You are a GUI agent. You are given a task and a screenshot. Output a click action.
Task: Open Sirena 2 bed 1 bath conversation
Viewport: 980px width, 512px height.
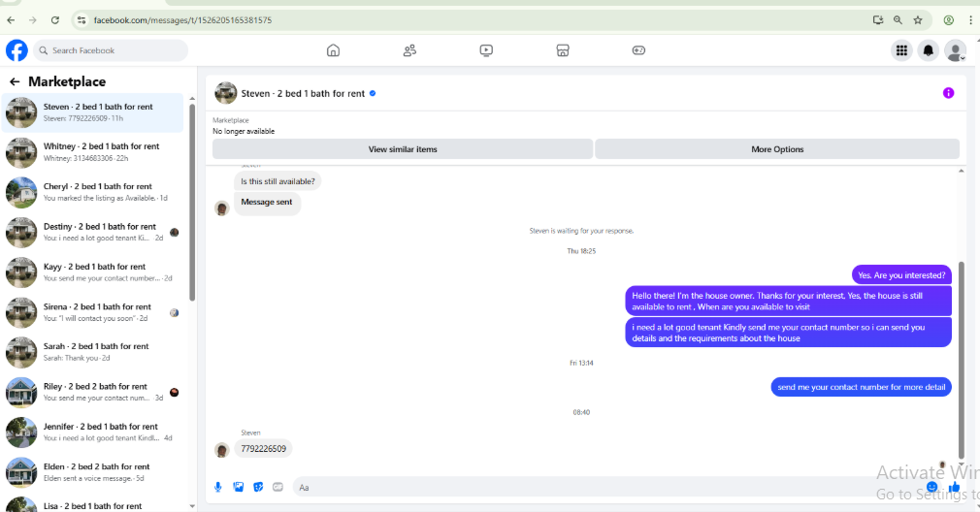94,312
